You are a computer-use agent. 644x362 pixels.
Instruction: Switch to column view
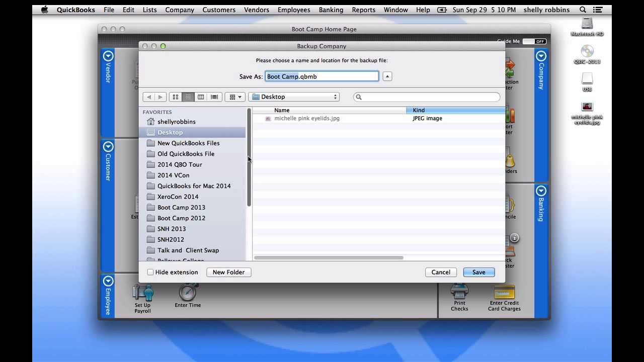click(x=201, y=97)
